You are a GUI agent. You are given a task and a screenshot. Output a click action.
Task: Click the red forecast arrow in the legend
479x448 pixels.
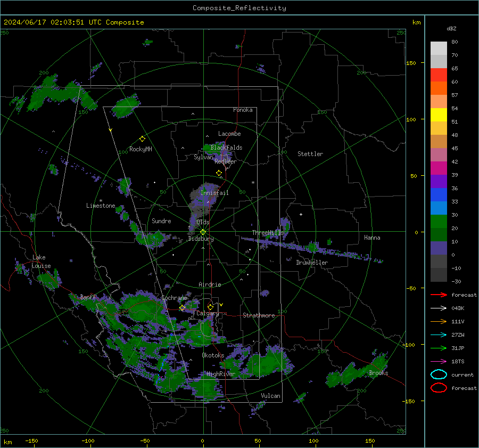[439, 295]
